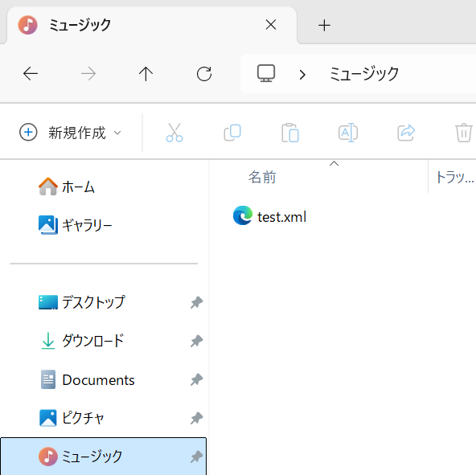
Task: Open ギャラリー in the sidebar
Action: coord(76,225)
